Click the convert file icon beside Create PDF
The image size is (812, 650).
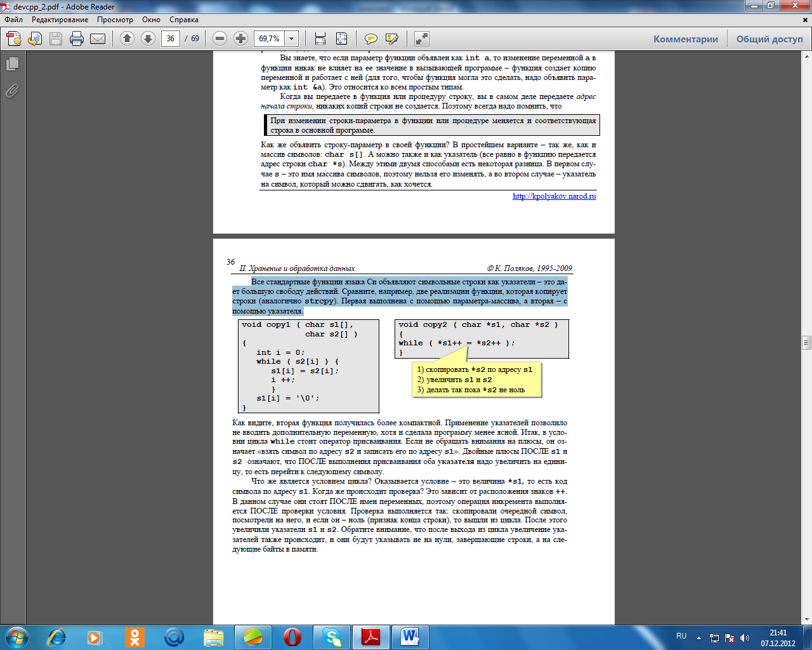click(x=35, y=39)
